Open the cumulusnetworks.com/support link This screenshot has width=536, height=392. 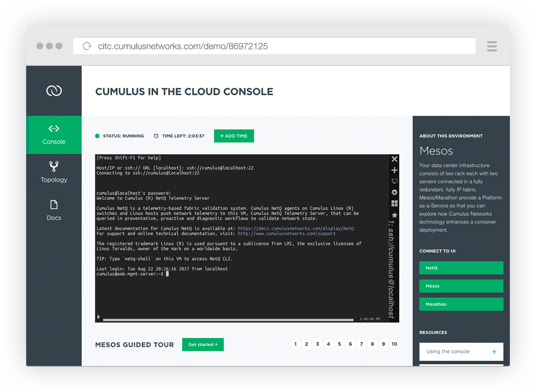point(287,233)
